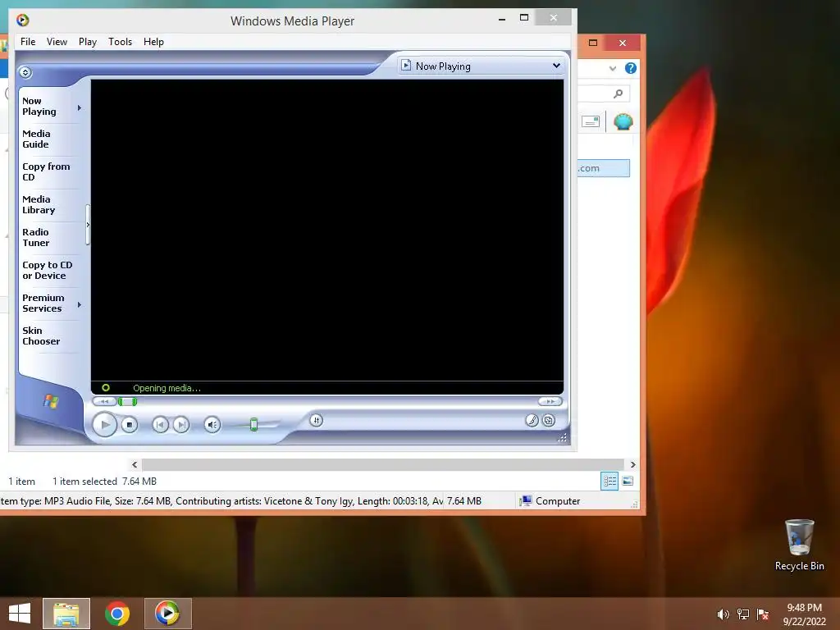The height and width of the screenshot is (630, 840).
Task: Open Copy to CD or Device
Action: point(47,270)
